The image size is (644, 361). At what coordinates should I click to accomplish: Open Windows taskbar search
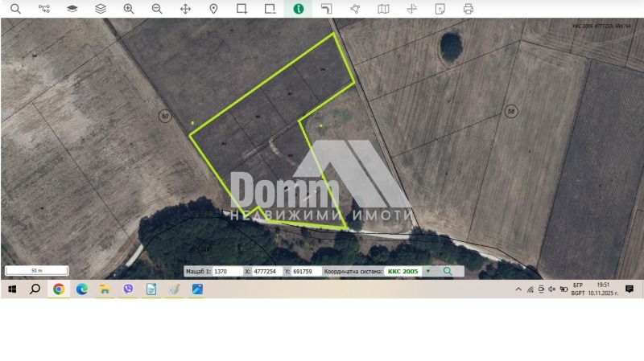(35, 289)
